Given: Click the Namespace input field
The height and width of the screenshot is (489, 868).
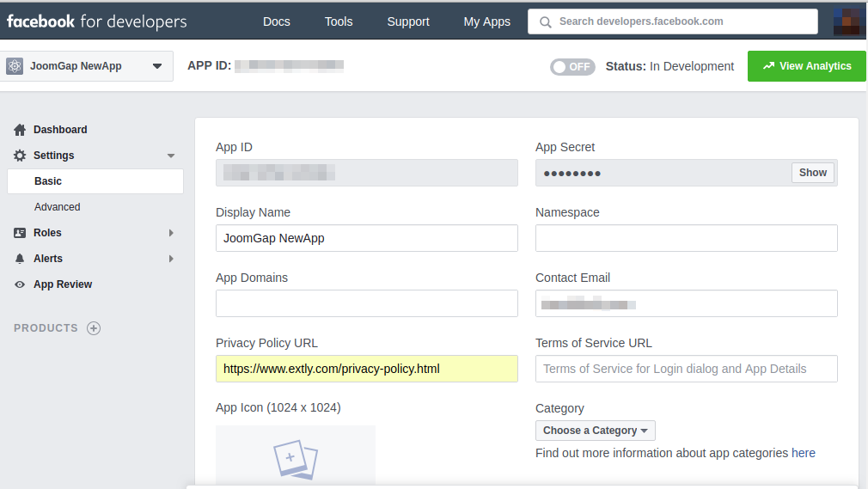Looking at the screenshot, I should (687, 238).
